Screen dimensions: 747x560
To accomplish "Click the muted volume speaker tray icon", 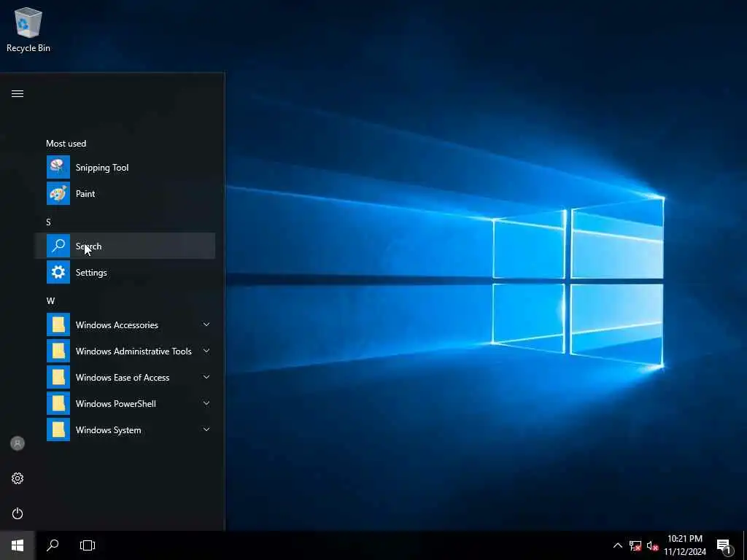I will point(652,545).
